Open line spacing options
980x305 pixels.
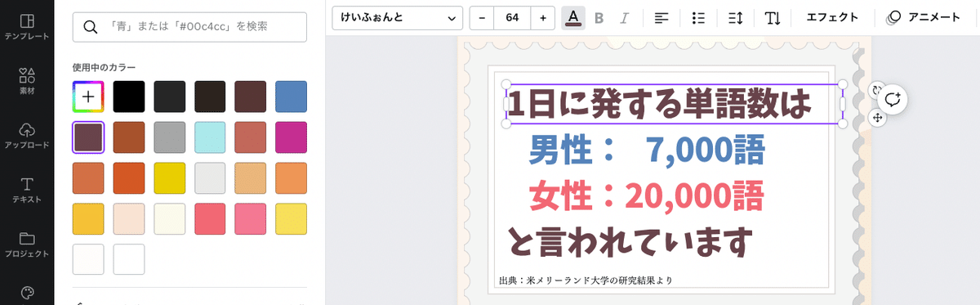tap(735, 17)
